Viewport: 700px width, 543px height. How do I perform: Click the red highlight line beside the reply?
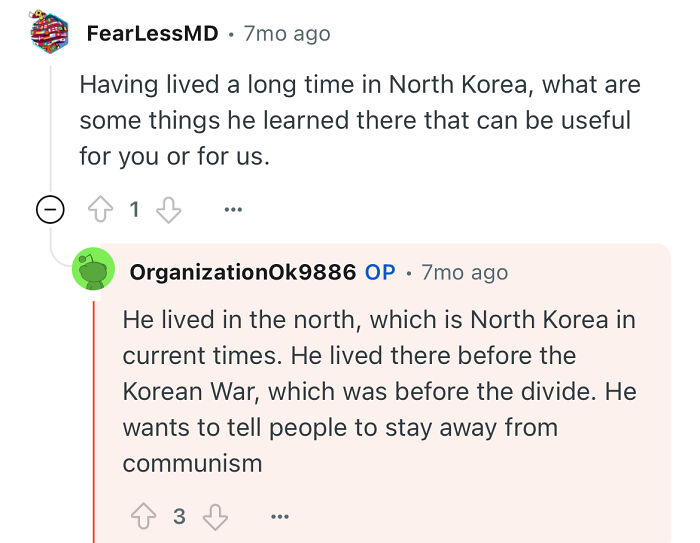point(94,422)
